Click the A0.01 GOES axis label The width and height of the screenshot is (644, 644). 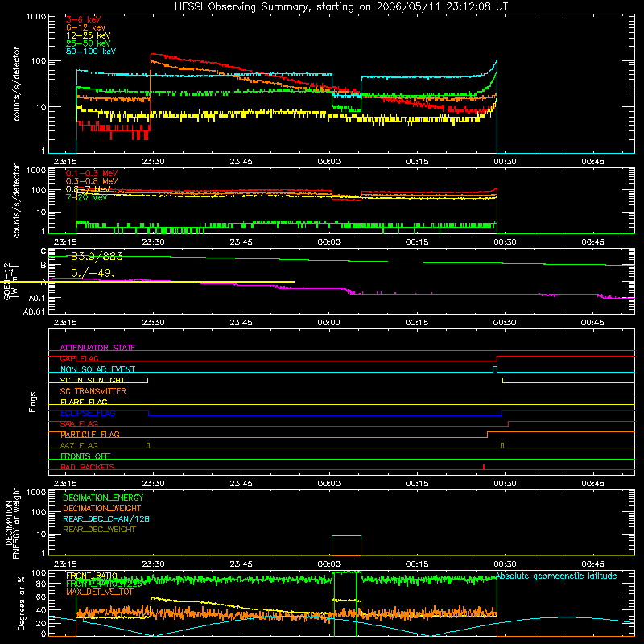tap(35, 312)
